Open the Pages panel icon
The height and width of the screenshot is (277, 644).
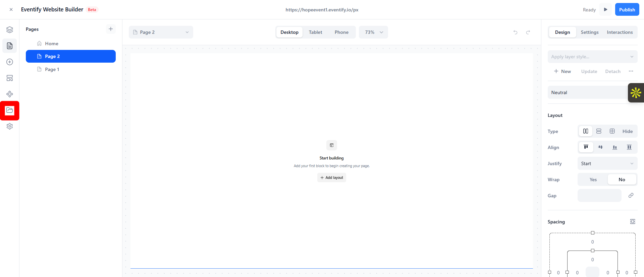tap(10, 46)
